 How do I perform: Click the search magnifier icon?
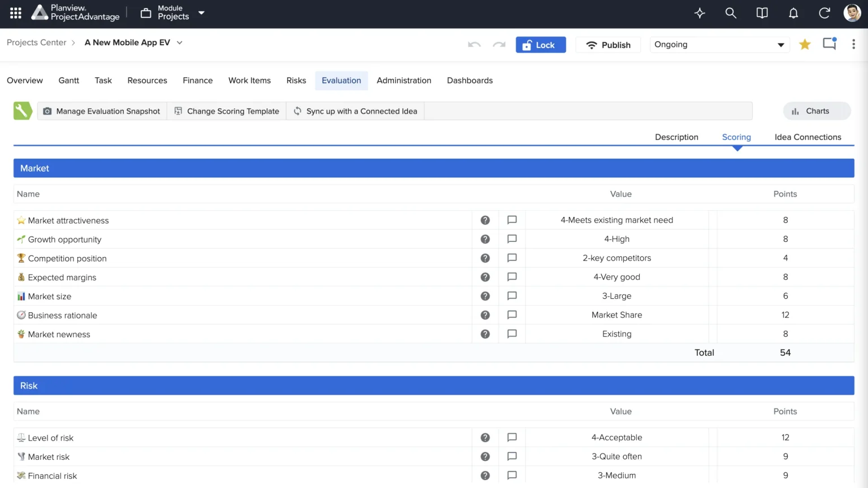pos(731,13)
